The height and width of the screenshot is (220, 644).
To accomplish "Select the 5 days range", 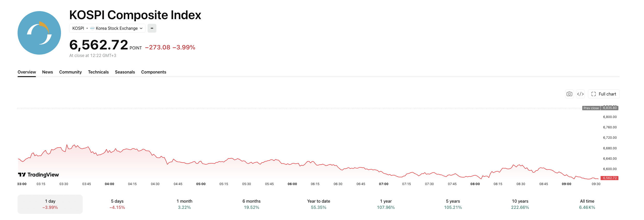I will [x=117, y=204].
